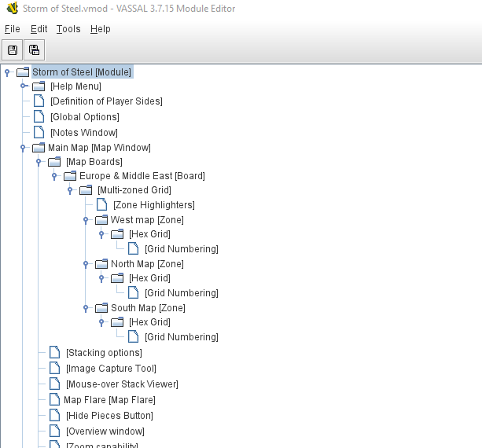The height and width of the screenshot is (448, 482).
Task: Collapse the Map Boards node
Action: tap(39, 162)
